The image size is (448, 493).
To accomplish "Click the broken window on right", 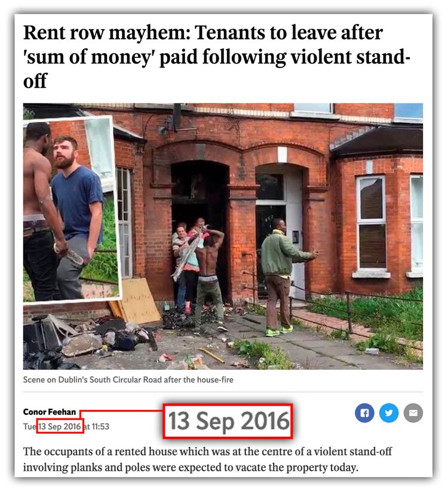I will coord(371,222).
